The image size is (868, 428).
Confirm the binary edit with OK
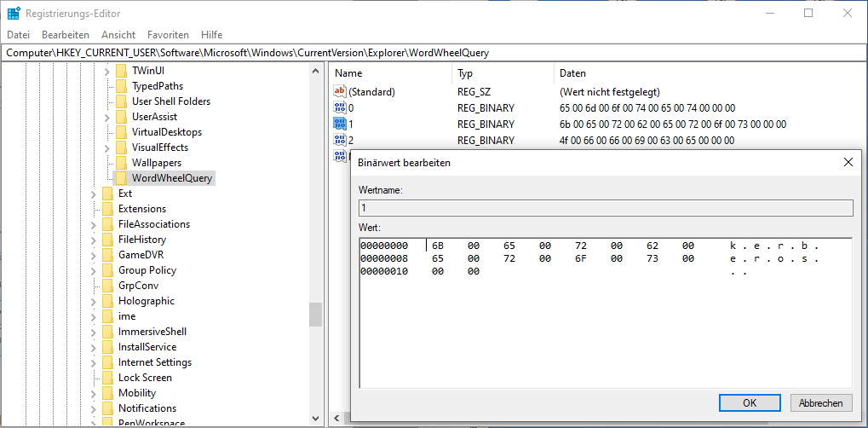[750, 403]
